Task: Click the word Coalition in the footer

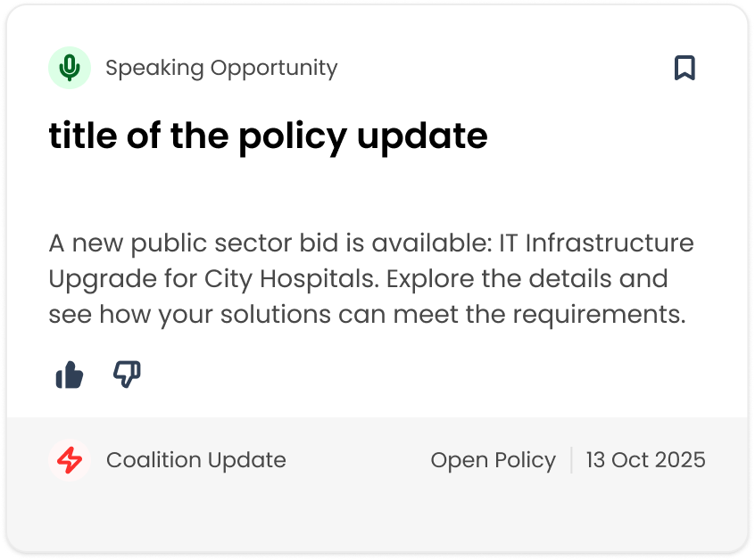Action: tap(153, 460)
